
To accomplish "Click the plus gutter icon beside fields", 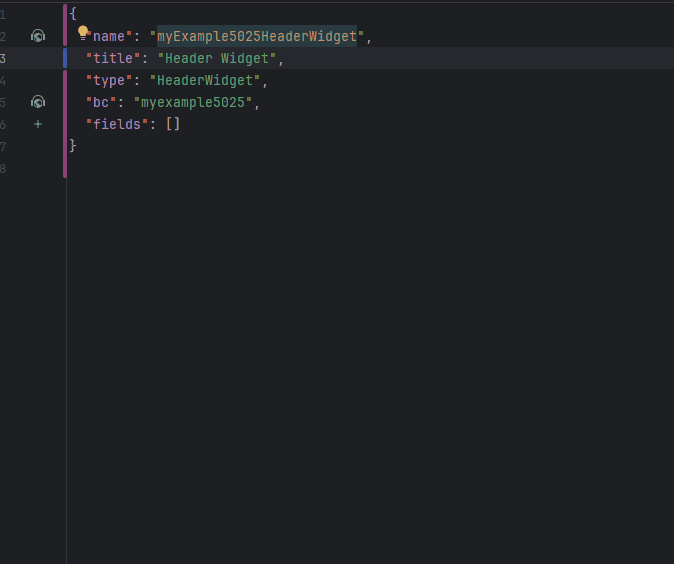I will tap(38, 124).
